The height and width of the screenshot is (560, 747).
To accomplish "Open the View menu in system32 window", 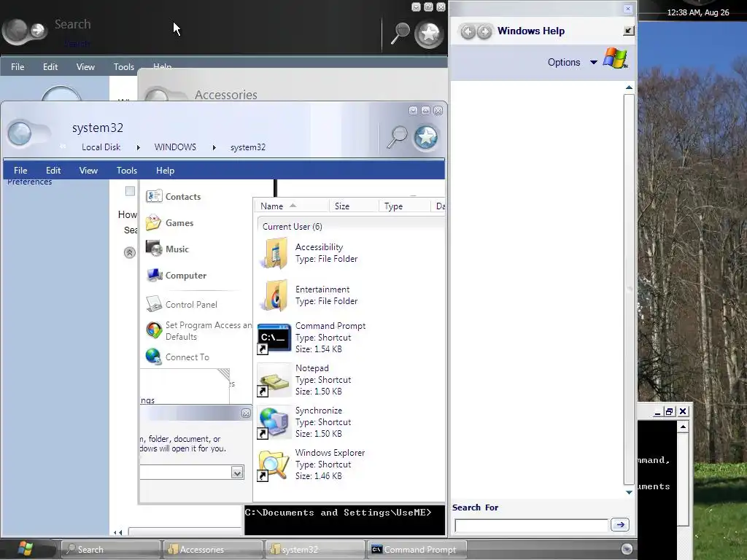I will click(x=88, y=171).
